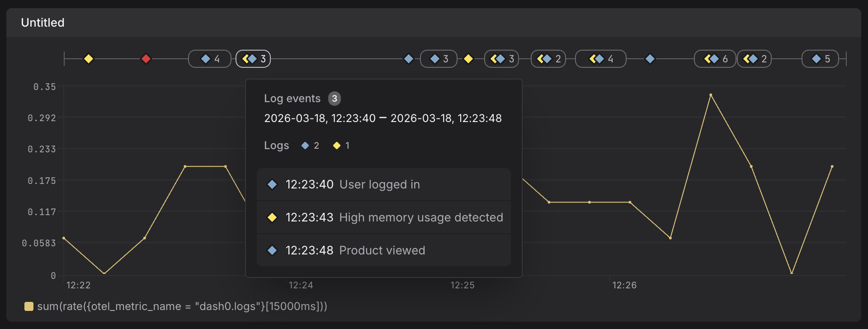This screenshot has width=868, height=329.
Task: Open the blue-only cluster of 4 events
Action: [x=210, y=59]
